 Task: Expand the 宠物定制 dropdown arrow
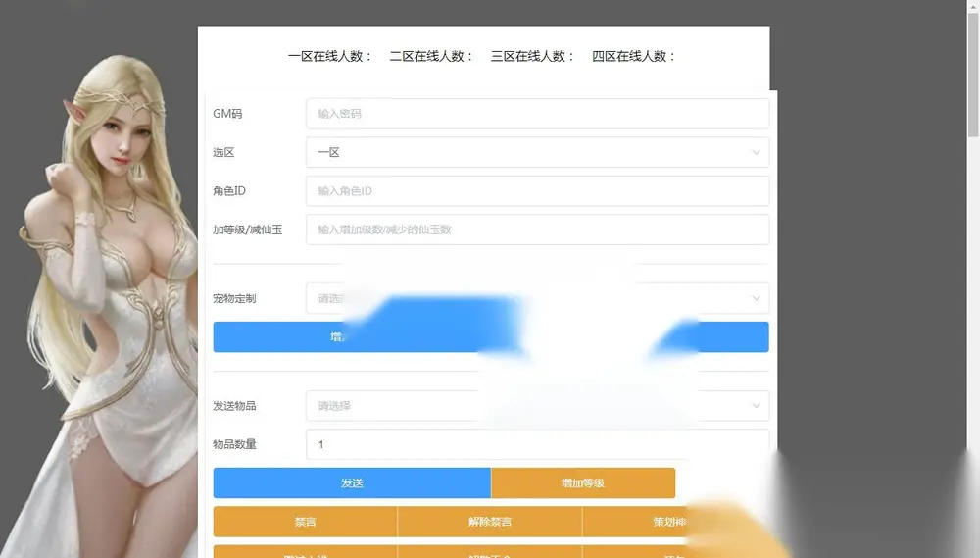pyautogui.click(x=756, y=298)
